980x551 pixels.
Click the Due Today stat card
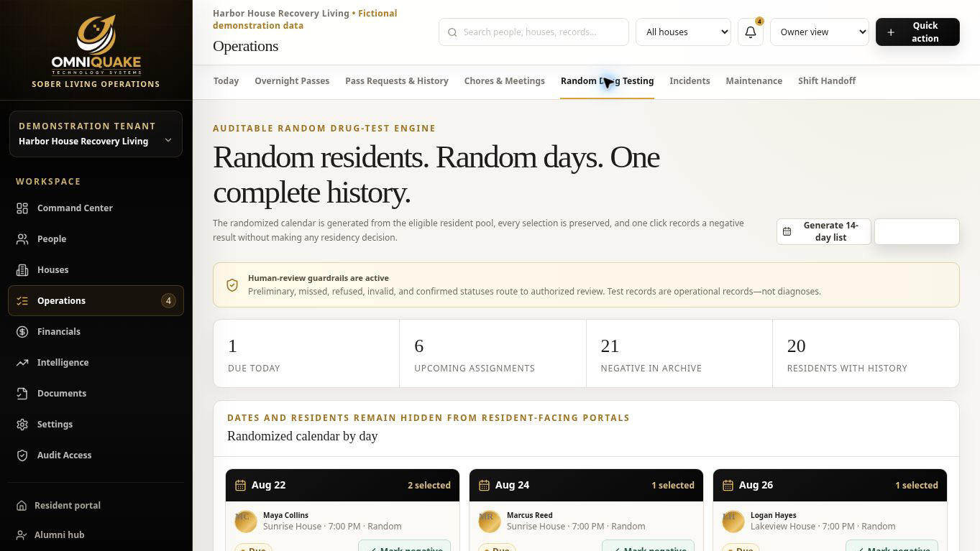306,354
